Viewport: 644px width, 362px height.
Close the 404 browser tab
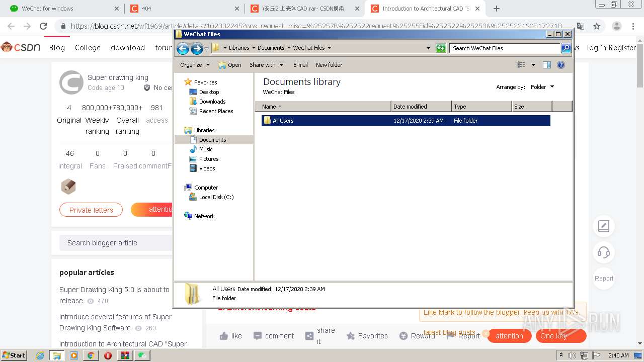pyautogui.click(x=237, y=9)
